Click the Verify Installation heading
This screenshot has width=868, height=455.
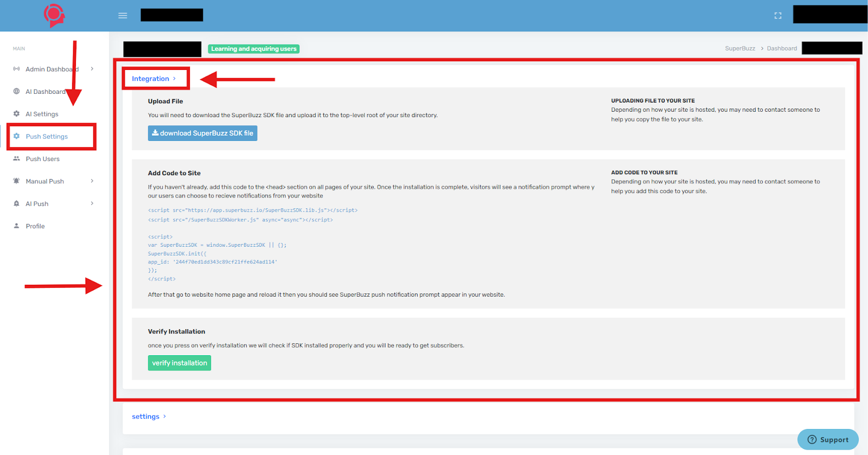click(x=176, y=331)
